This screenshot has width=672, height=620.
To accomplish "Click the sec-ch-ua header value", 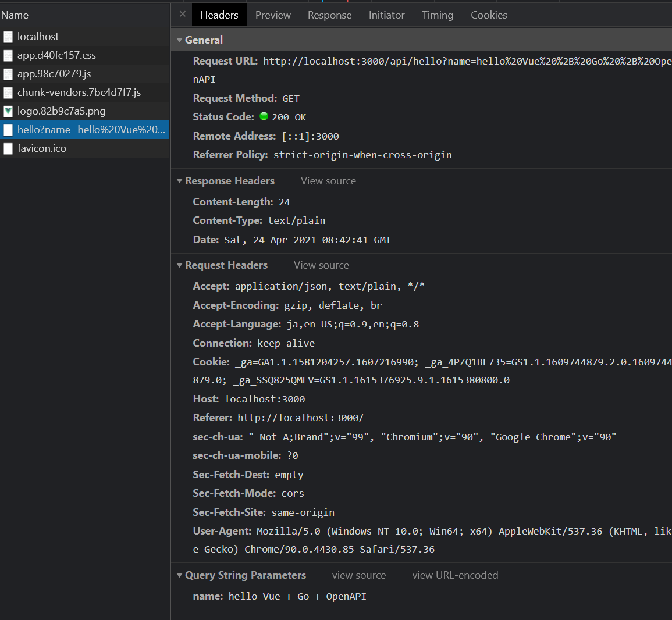I will [x=432, y=437].
